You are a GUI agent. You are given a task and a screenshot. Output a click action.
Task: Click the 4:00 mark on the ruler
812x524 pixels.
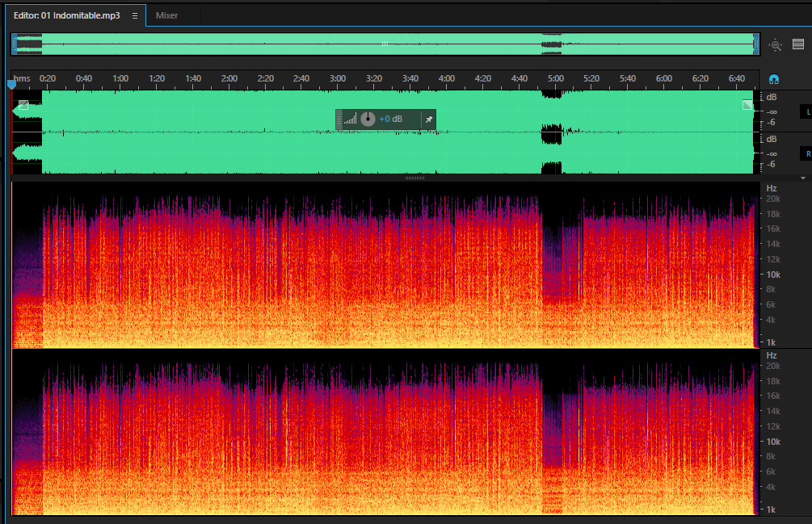click(446, 78)
